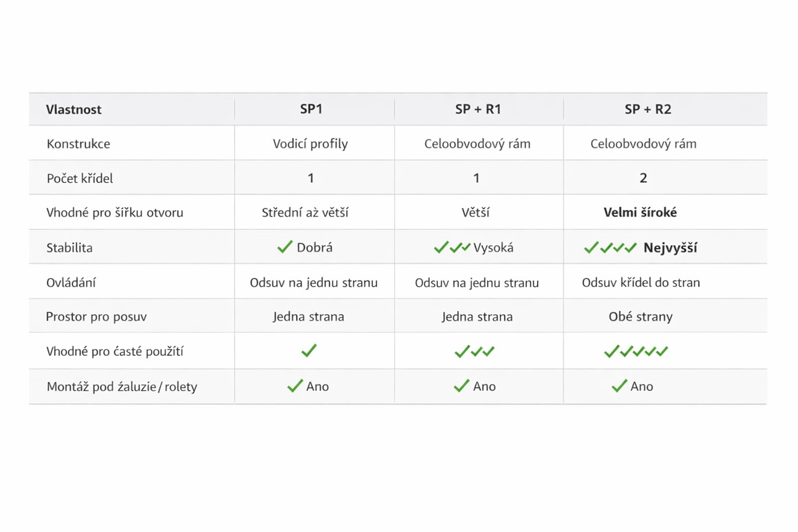
Task: Select the SP + R2 column header
Action: [648, 109]
